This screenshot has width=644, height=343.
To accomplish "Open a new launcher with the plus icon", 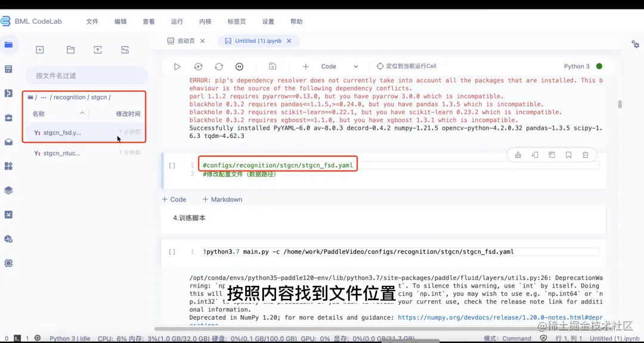I will 39,49.
